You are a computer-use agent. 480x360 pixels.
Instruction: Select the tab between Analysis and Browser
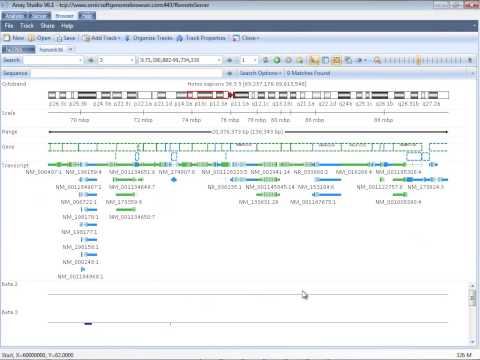[40, 16]
